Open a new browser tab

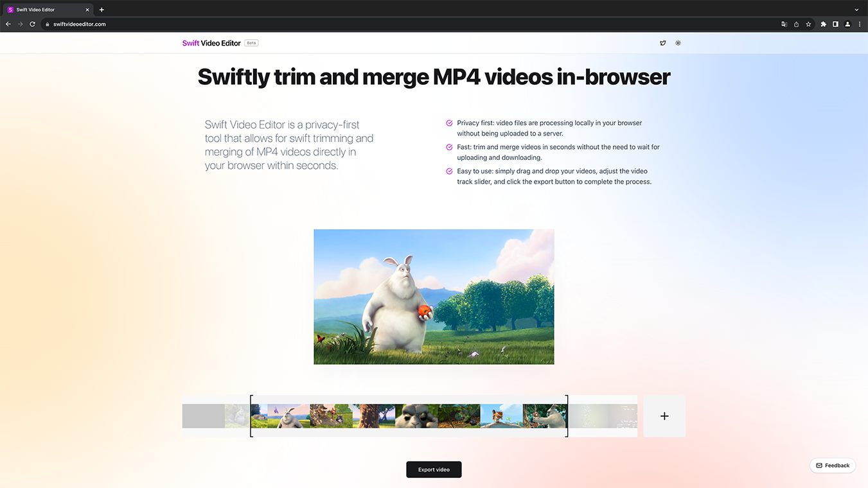coord(102,10)
